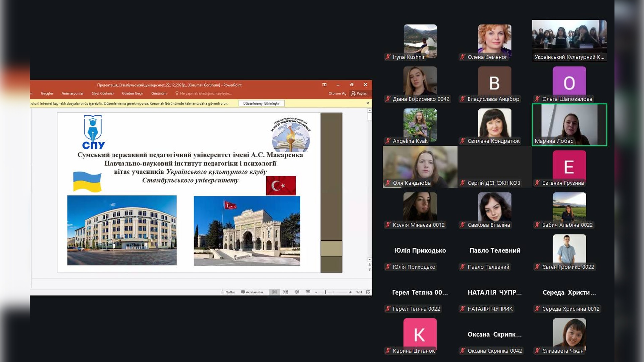The height and width of the screenshot is (362, 644).
Task: Fit slide to current window
Action: point(368,292)
